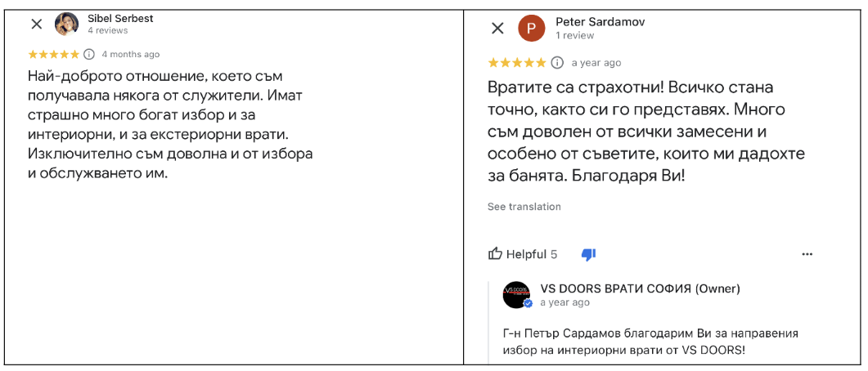Click the Sibel Serbest reviewer name
This screenshot has width=868, height=371.
(120, 18)
